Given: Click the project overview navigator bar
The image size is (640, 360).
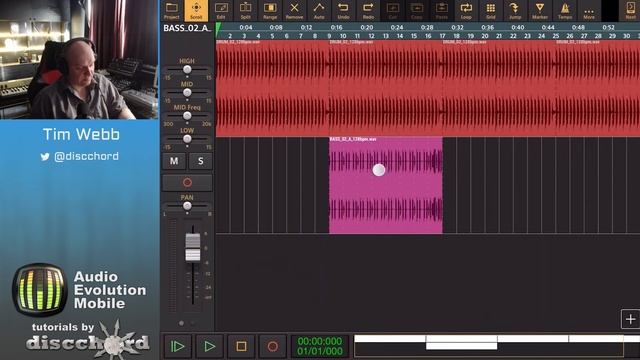Looking at the screenshot, I should [x=497, y=346].
